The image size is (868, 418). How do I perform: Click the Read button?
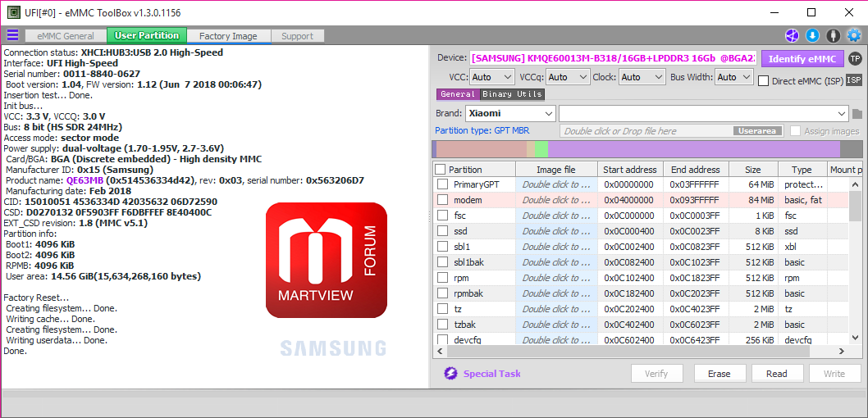(777, 374)
